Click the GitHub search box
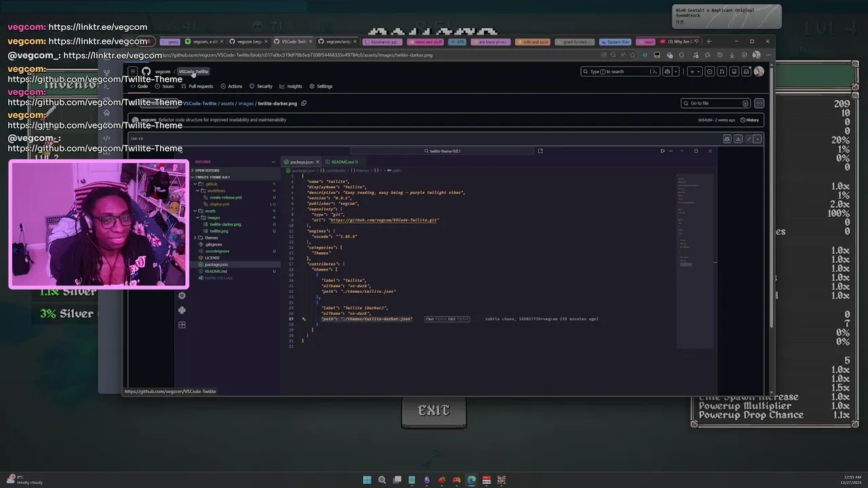 tap(620, 71)
